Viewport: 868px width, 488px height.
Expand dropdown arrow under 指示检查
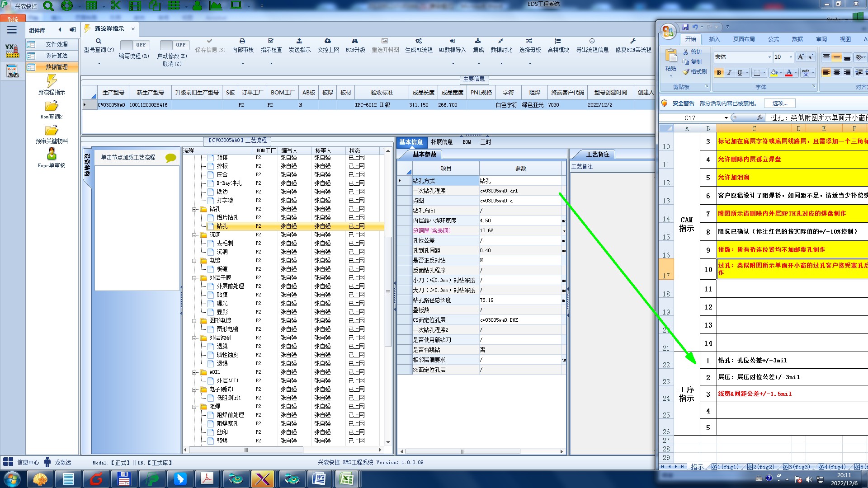coord(271,63)
